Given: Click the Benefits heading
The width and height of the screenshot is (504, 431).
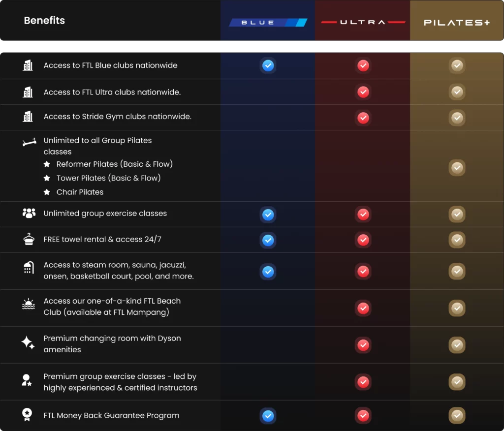Looking at the screenshot, I should pos(44,20).
